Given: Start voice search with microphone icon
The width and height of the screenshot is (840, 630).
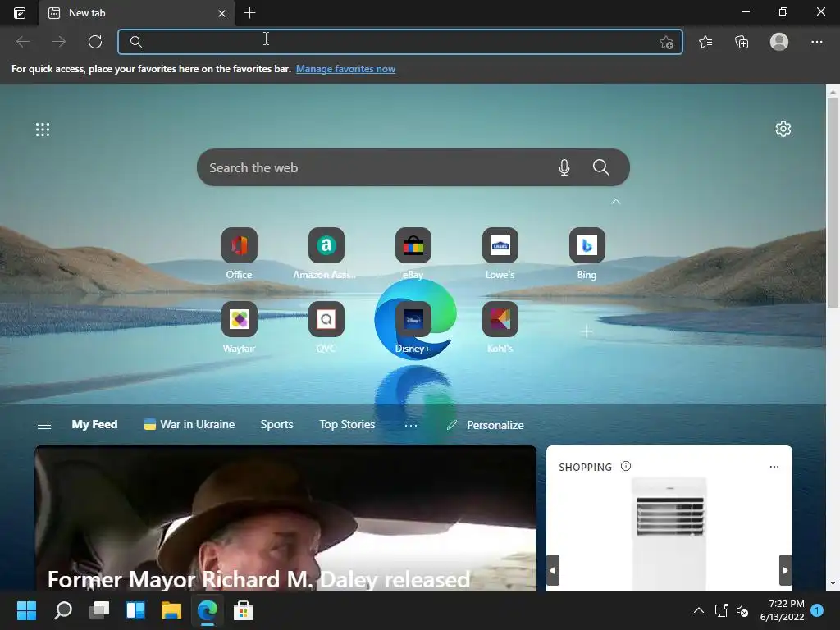Looking at the screenshot, I should [x=564, y=167].
